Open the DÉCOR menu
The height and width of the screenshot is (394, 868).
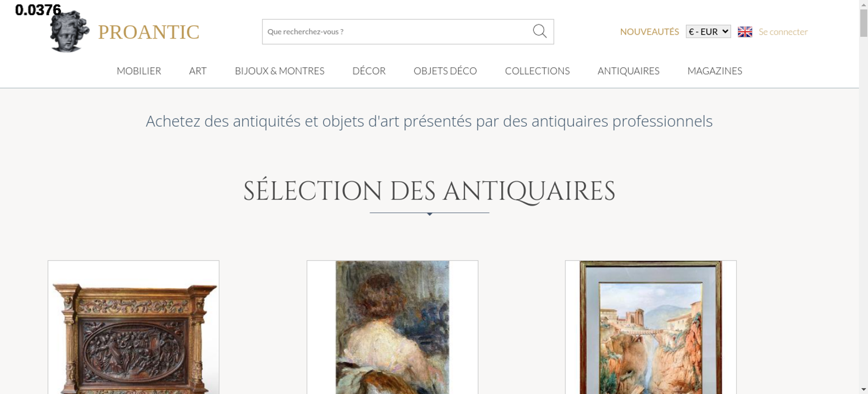pos(369,71)
